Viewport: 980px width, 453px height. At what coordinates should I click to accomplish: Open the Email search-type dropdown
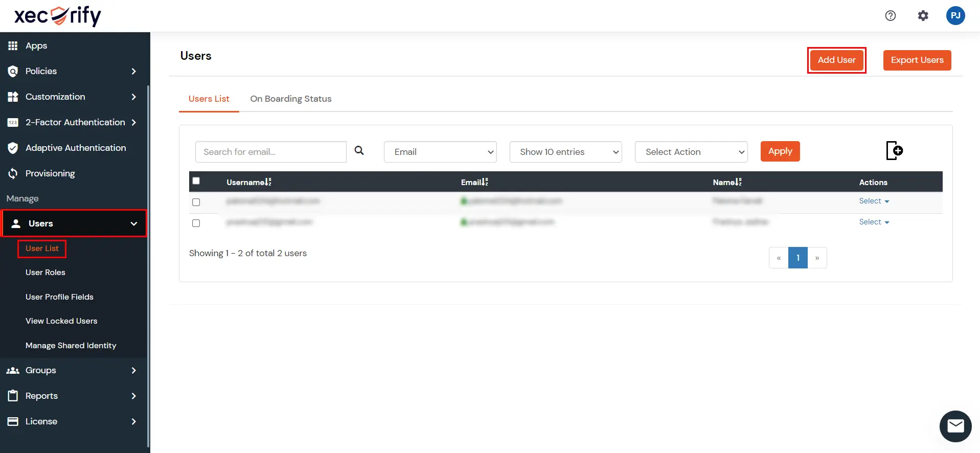click(x=440, y=152)
